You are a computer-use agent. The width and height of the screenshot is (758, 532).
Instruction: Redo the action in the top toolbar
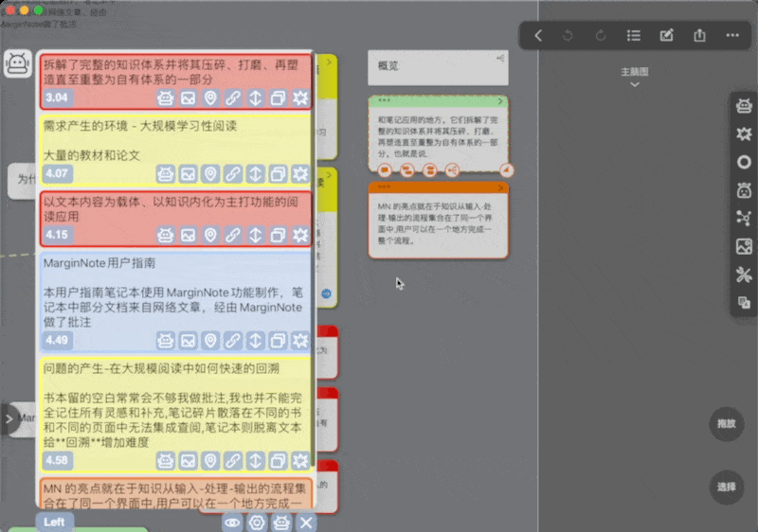(601, 35)
